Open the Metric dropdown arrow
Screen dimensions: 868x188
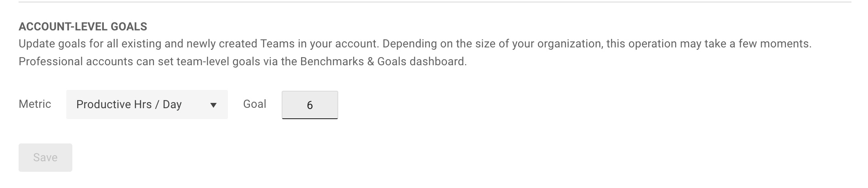pos(213,105)
